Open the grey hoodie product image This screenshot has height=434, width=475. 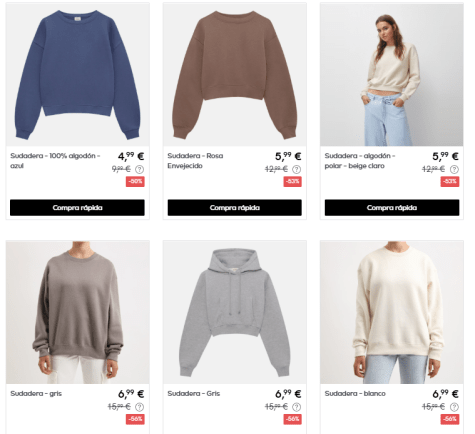pyautogui.click(x=235, y=312)
